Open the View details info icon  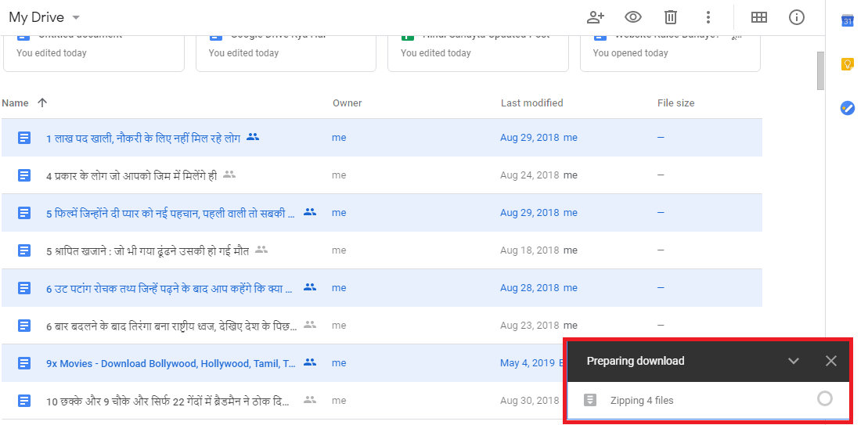[x=797, y=17]
